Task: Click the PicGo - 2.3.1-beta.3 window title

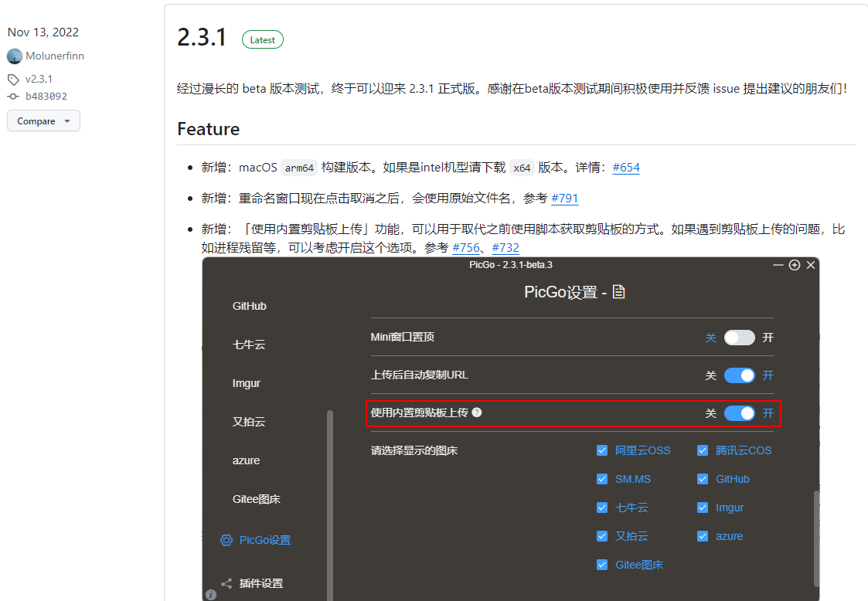Action: coord(511,264)
